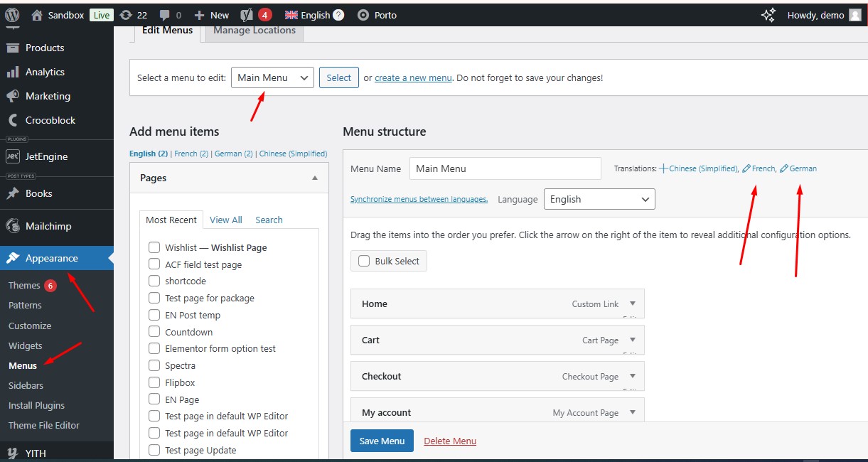The width and height of the screenshot is (868, 462).
Task: Open the WordPress logo menu
Action: [x=12, y=14]
